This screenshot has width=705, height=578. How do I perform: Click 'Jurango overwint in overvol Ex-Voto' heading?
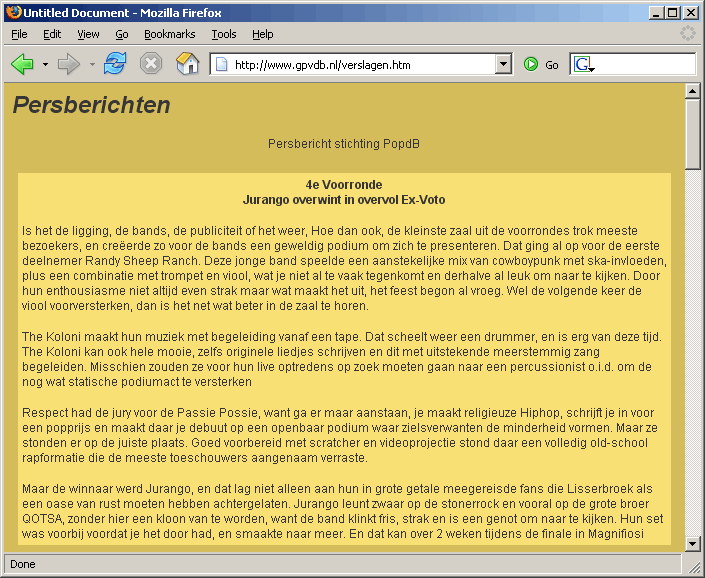click(344, 200)
